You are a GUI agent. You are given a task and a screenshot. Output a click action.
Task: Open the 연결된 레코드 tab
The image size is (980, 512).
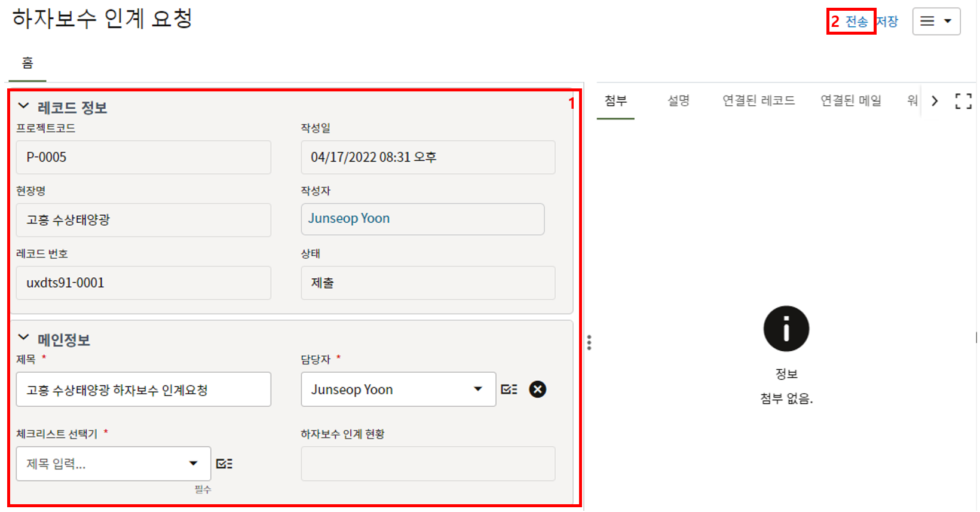(x=758, y=100)
